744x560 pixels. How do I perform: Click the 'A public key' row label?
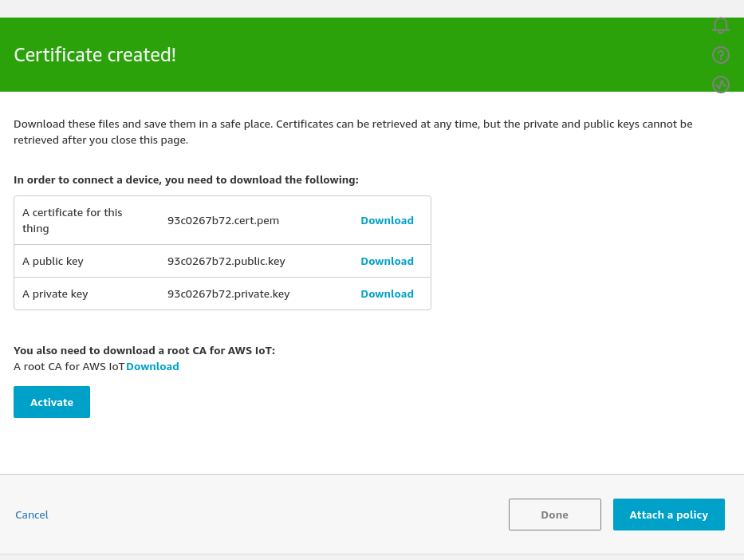[53, 261]
